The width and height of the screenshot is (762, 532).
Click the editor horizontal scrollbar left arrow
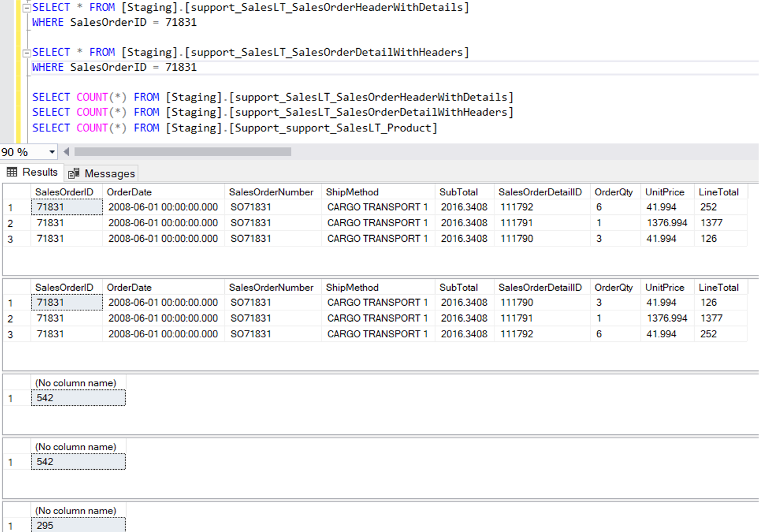point(66,152)
